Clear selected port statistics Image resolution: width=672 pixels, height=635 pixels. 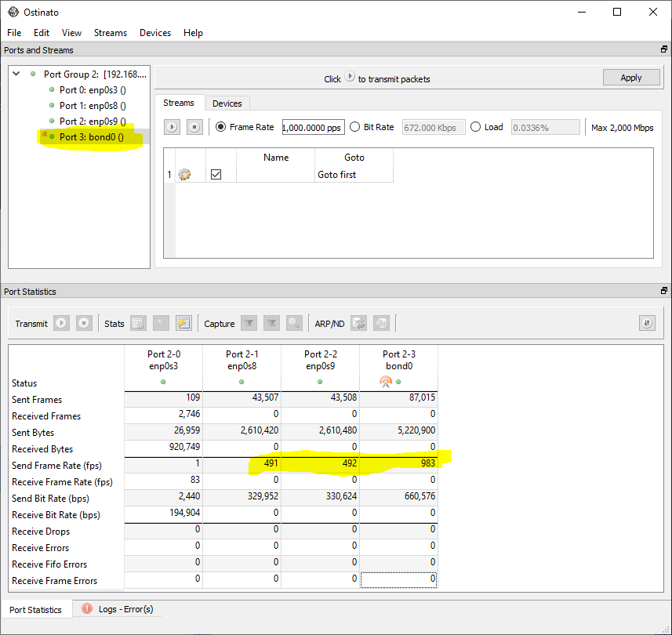pyautogui.click(x=138, y=323)
